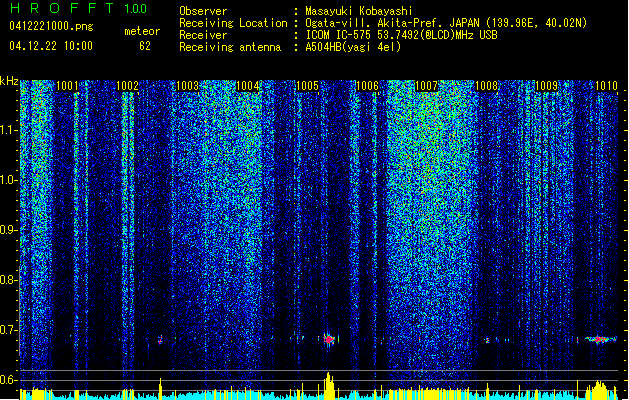Click the HROFFT 1.0.0 title text
The width and height of the screenshot is (629, 400).
click(x=79, y=8)
